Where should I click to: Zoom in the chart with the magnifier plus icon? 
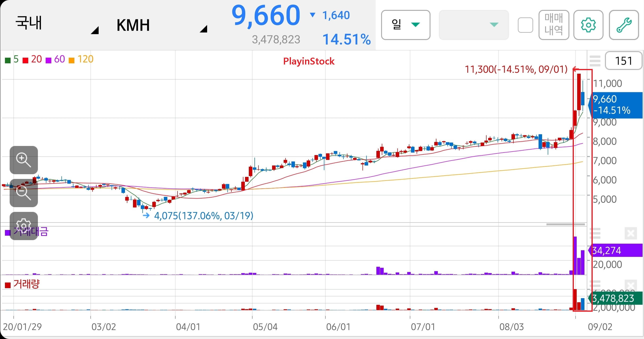[x=24, y=160]
